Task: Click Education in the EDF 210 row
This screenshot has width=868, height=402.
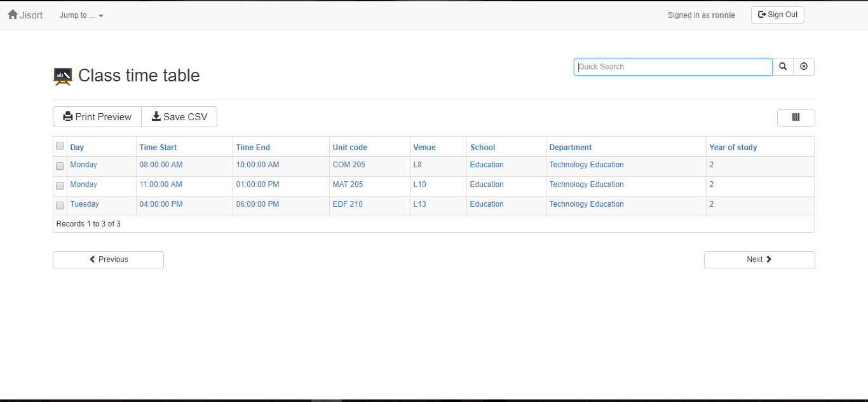Action: click(487, 204)
